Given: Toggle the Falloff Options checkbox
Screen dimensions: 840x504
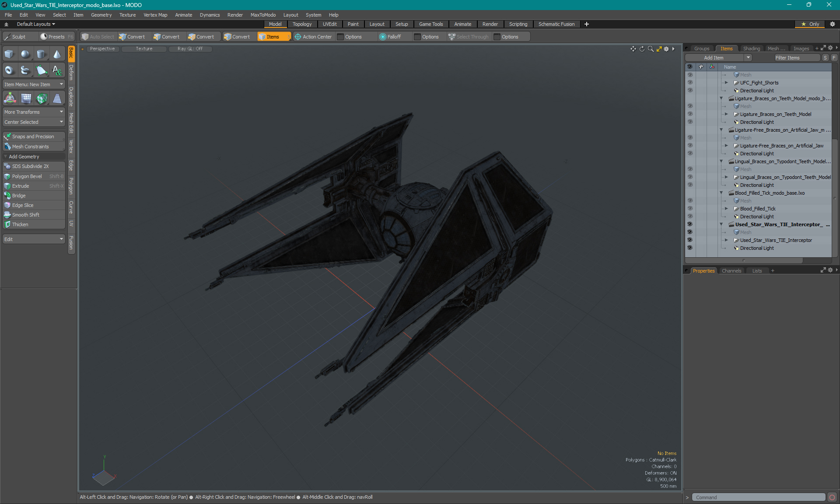Looking at the screenshot, I should coord(417,37).
